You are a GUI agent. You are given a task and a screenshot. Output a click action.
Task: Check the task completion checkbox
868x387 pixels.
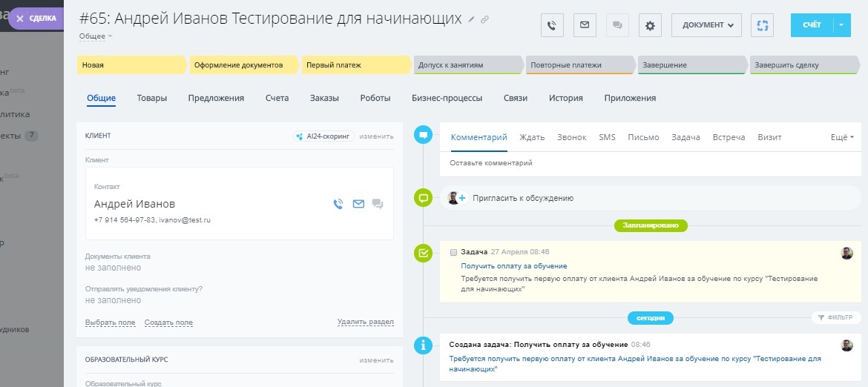click(x=453, y=252)
